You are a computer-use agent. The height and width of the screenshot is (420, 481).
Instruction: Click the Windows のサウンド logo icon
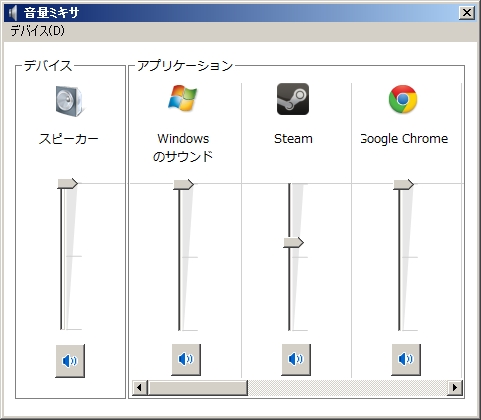[x=183, y=98]
